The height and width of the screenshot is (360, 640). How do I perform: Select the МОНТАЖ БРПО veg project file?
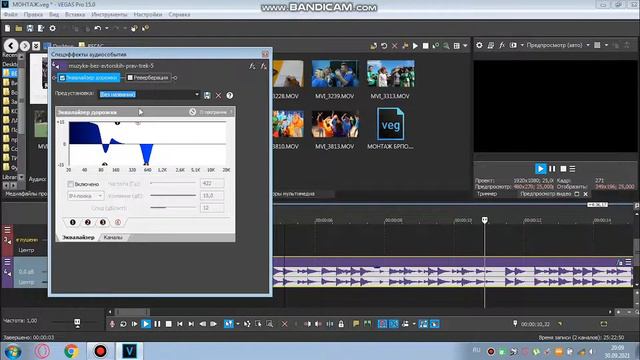390,124
